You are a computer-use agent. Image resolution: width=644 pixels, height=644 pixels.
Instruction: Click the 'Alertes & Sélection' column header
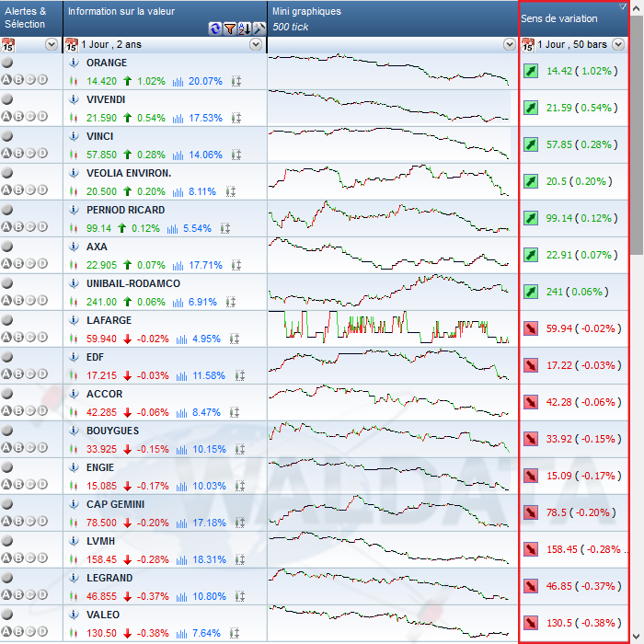31,18
